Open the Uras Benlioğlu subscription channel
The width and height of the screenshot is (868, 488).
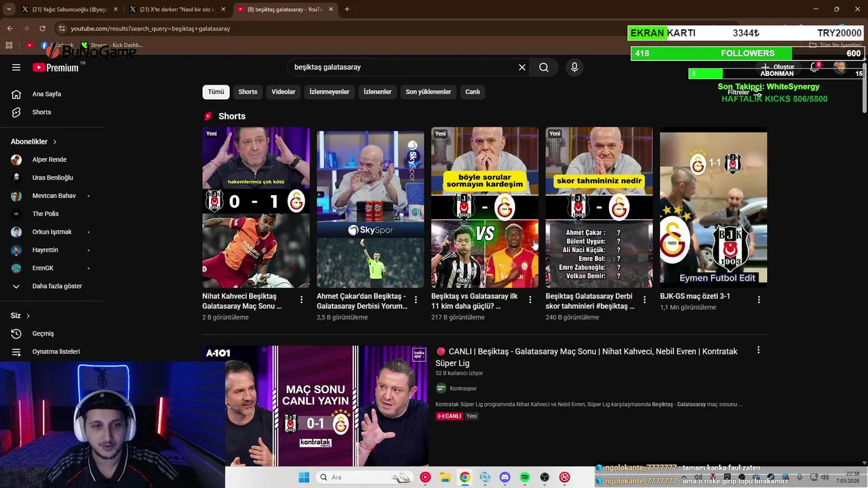52,178
